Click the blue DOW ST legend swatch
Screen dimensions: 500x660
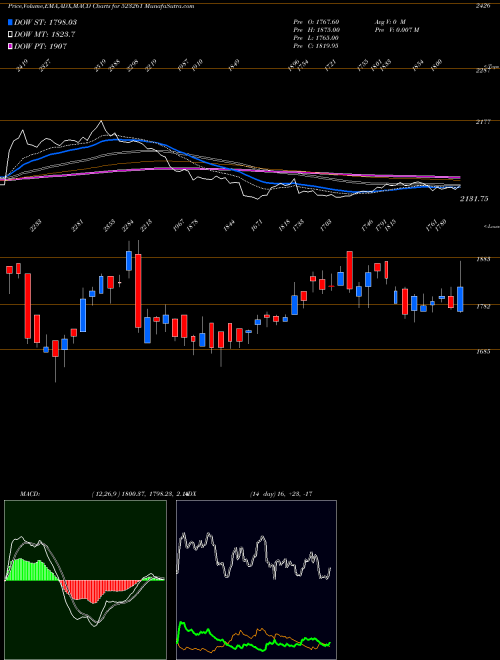tap(11, 22)
